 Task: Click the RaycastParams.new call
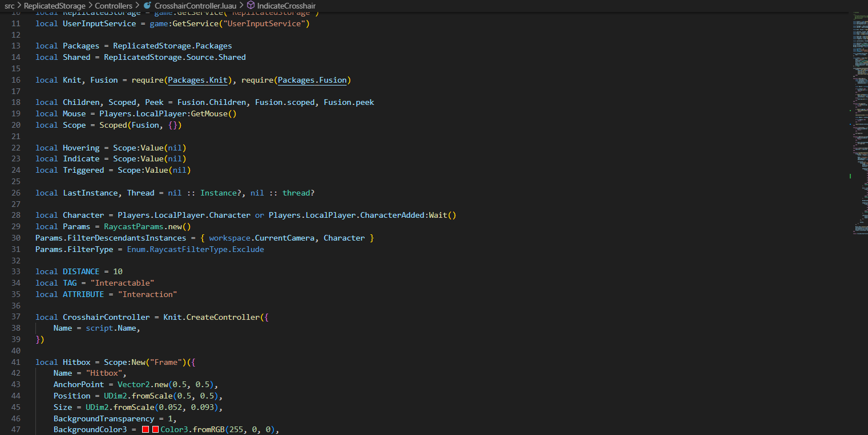click(x=147, y=226)
